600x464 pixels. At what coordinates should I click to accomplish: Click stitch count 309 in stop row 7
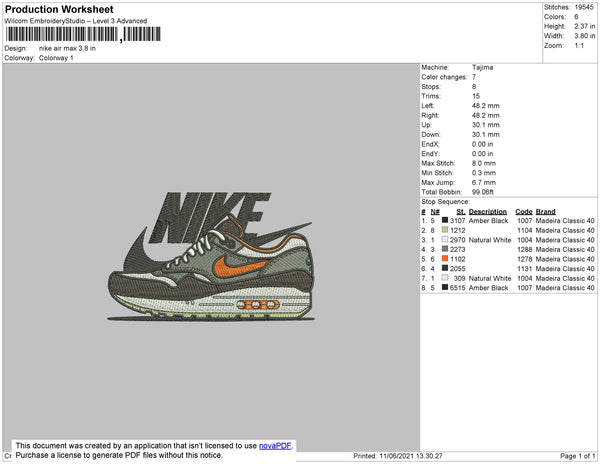click(x=460, y=278)
